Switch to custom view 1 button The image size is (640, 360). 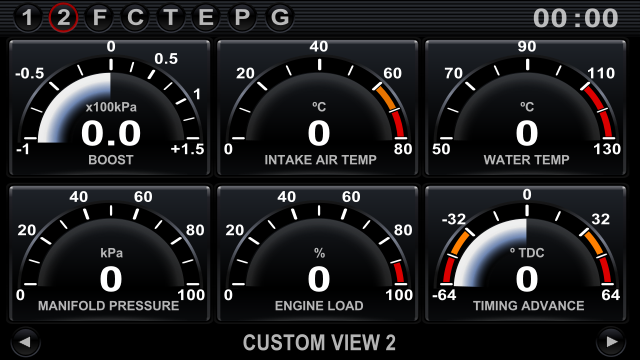[x=27, y=18]
